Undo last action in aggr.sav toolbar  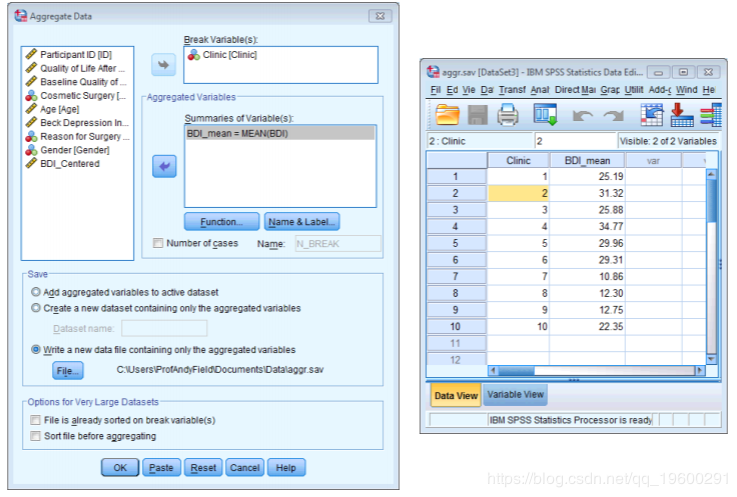click(x=582, y=115)
